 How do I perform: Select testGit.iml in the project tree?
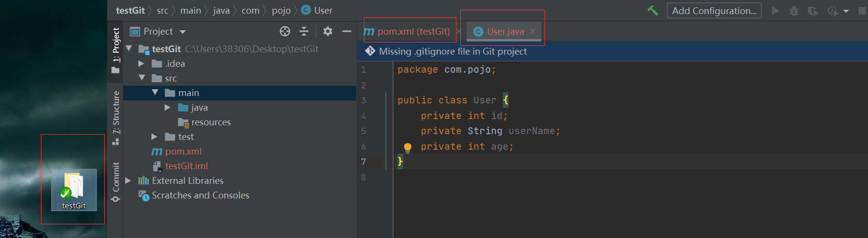pos(186,166)
